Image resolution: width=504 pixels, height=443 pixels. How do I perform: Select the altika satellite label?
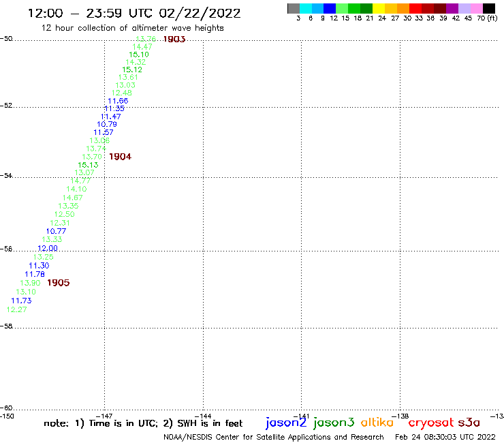coord(377,422)
